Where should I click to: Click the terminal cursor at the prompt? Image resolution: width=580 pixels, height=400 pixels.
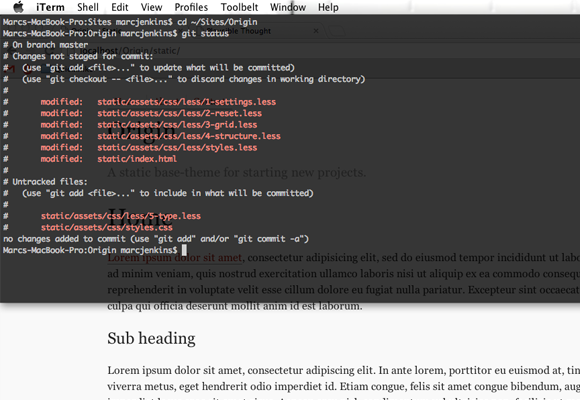[x=184, y=250]
